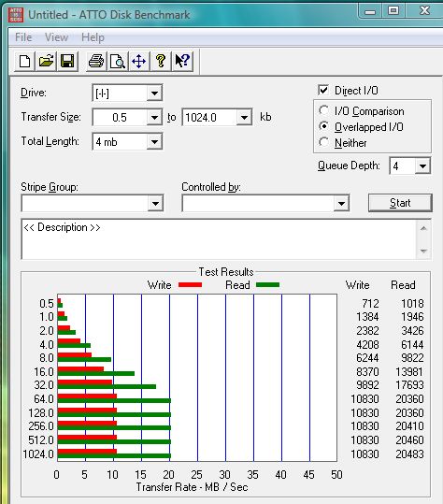
Task: Select the I/O Comparison radio button
Action: coord(323,111)
